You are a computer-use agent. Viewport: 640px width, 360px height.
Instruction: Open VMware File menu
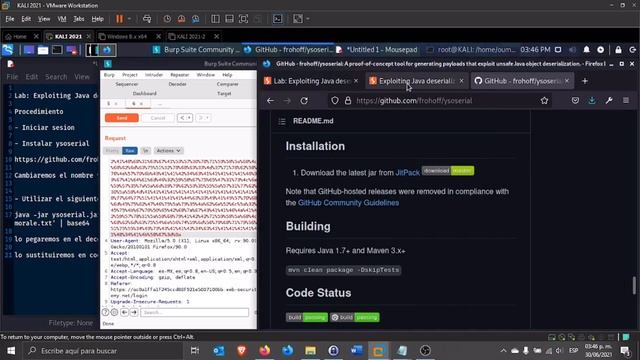(10, 19)
